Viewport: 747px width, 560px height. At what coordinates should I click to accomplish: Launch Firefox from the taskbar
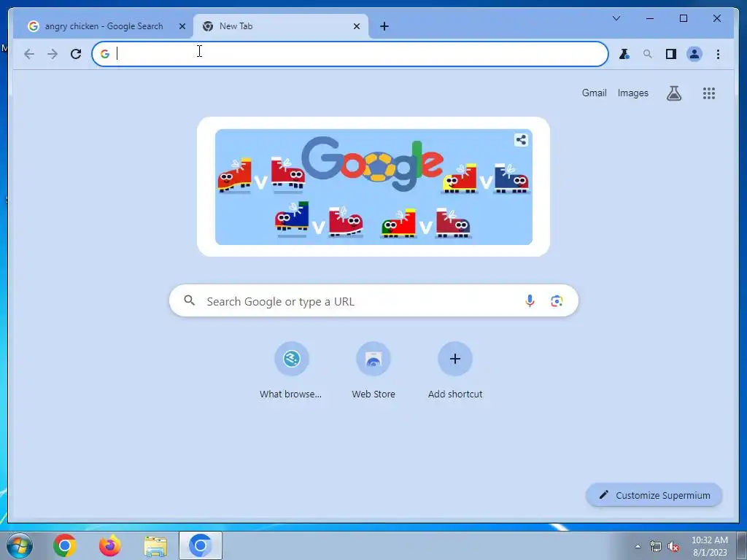click(109, 545)
